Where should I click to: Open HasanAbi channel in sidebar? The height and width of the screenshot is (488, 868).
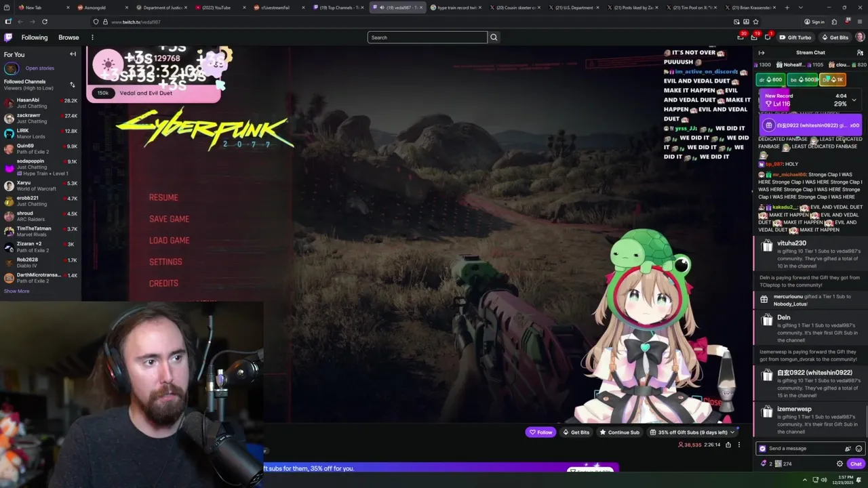(41, 103)
